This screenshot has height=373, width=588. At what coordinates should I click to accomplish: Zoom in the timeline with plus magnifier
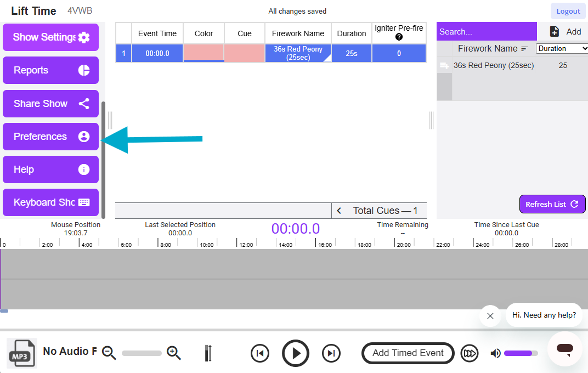tap(174, 353)
